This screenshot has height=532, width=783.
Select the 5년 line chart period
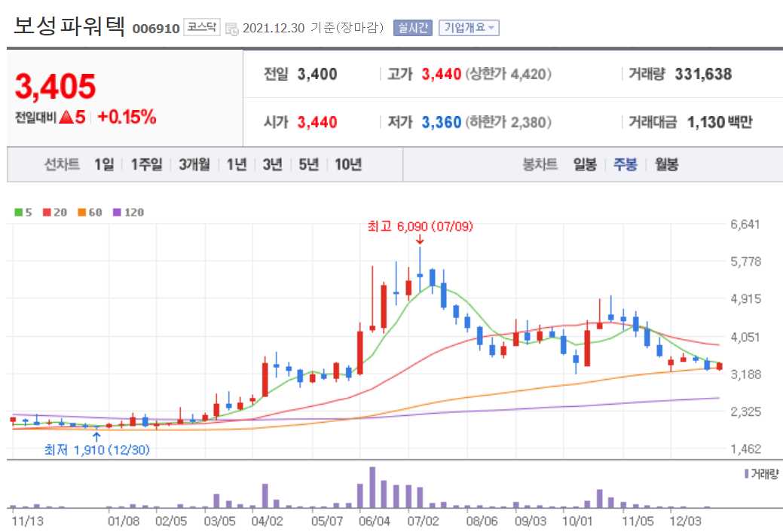tap(309, 164)
